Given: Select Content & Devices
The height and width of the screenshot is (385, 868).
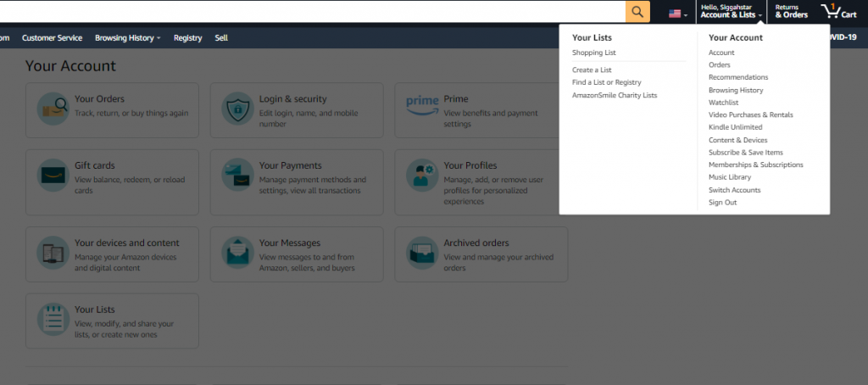Looking at the screenshot, I should coord(738,140).
